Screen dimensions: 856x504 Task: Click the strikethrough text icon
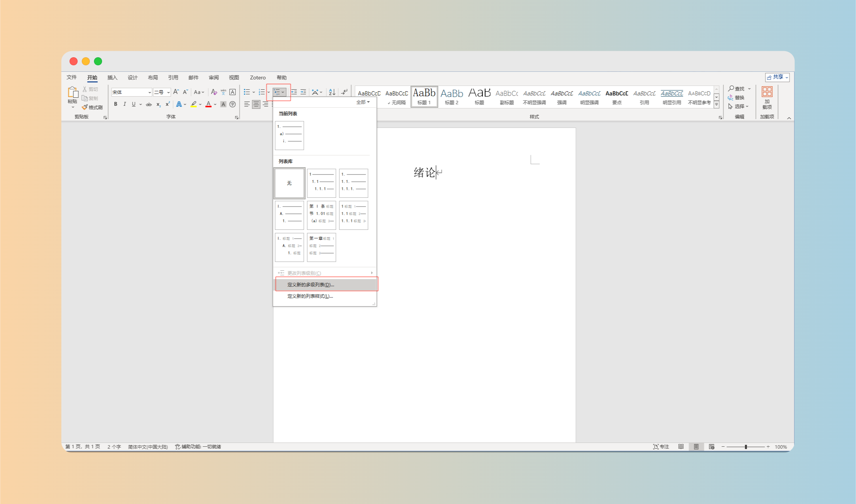(x=149, y=104)
